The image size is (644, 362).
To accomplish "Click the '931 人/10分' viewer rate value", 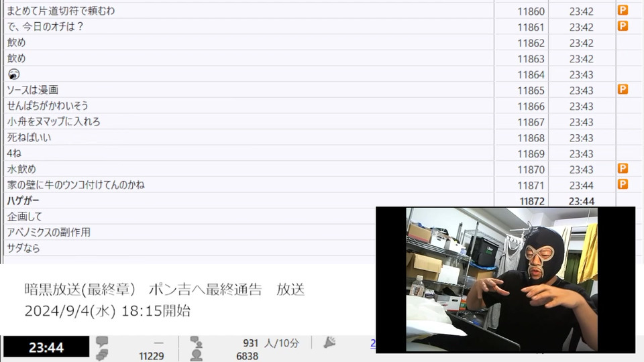I will click(270, 343).
